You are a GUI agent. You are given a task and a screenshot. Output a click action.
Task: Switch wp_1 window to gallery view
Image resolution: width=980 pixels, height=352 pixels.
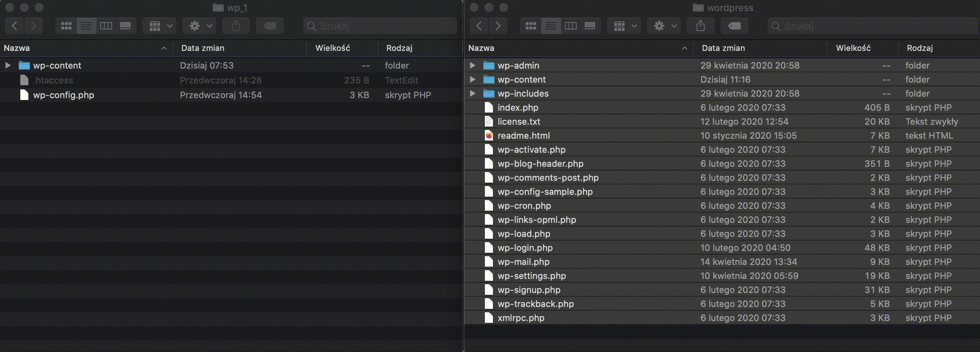(126, 26)
